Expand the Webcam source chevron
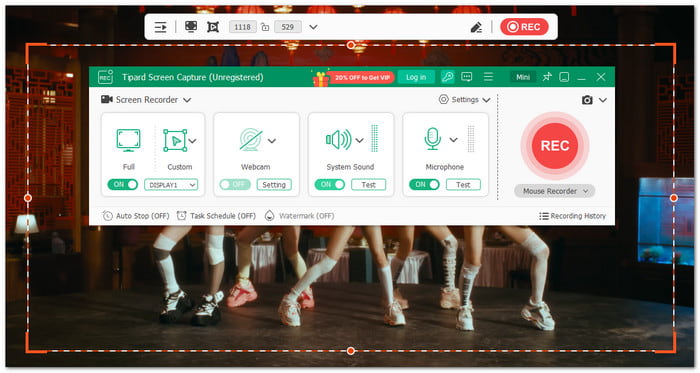 point(272,141)
